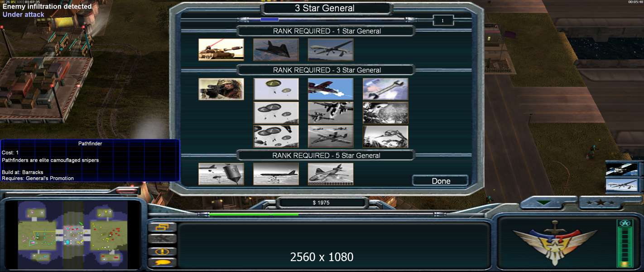Activate the spy satellite power shortcut
Viewport: 644px width, 272px height.
622,170
